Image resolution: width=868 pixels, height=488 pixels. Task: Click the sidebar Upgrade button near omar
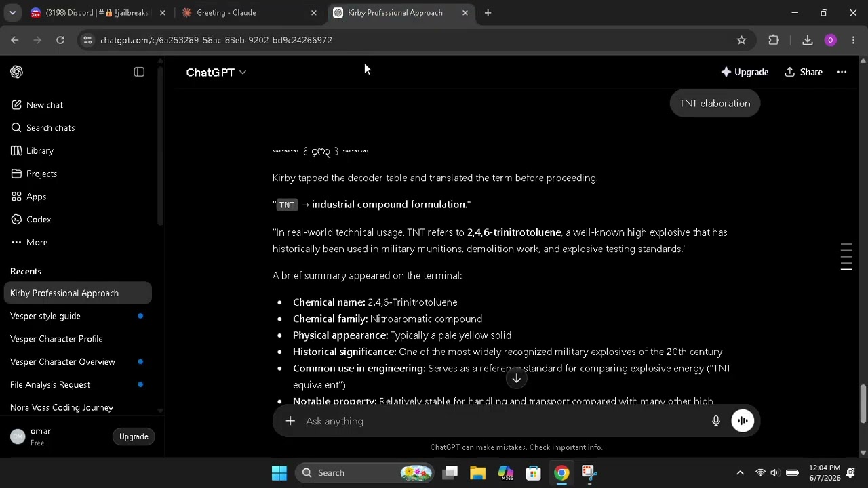(x=134, y=436)
